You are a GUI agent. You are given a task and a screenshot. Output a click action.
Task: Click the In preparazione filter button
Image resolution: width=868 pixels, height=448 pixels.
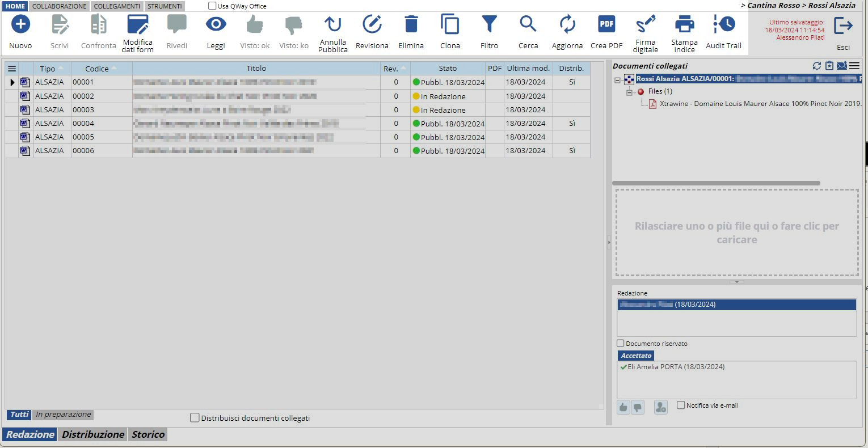[63, 415]
